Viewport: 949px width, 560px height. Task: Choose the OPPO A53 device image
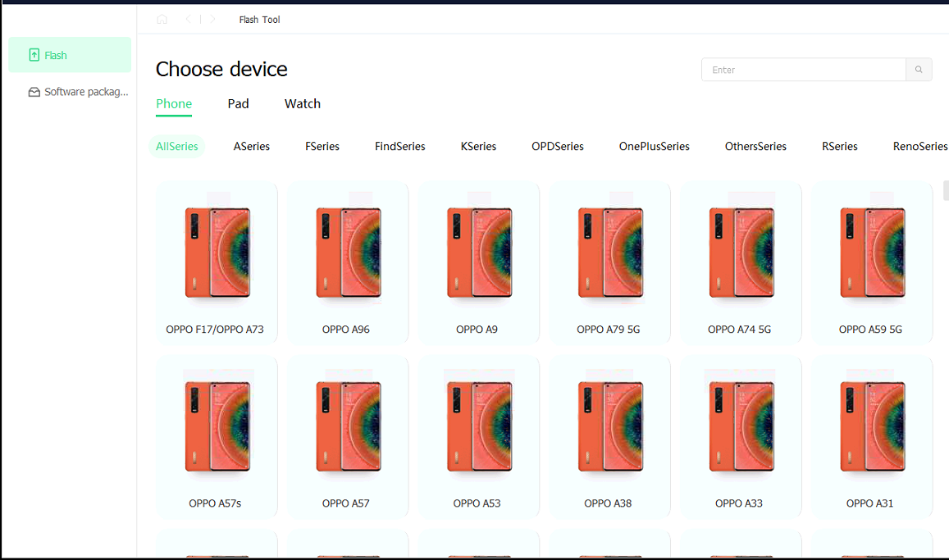tap(479, 426)
